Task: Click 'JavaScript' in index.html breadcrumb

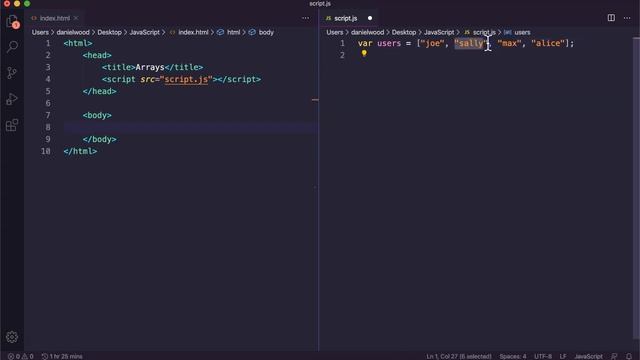Action: point(144,32)
